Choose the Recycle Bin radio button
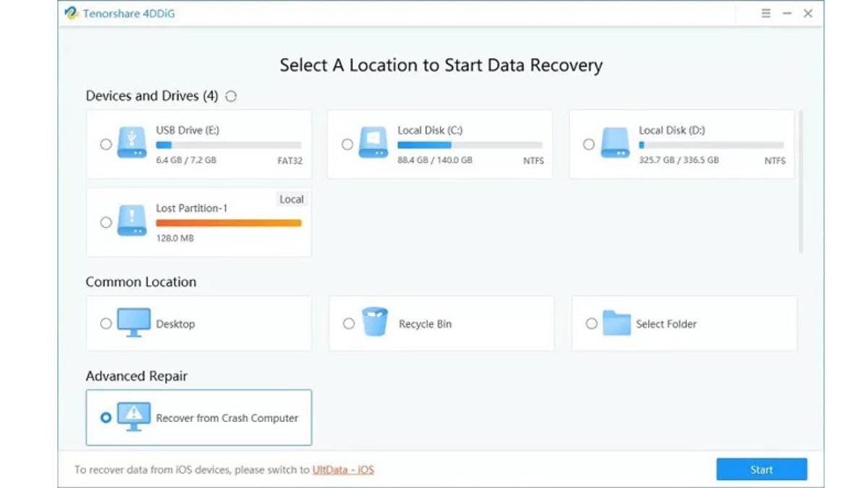 click(349, 324)
